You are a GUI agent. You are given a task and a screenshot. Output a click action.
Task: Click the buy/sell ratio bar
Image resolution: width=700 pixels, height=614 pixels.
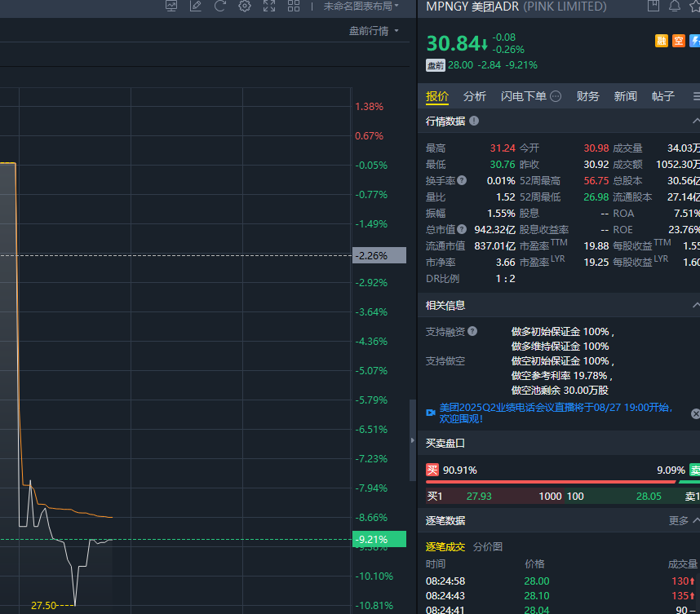point(562,482)
